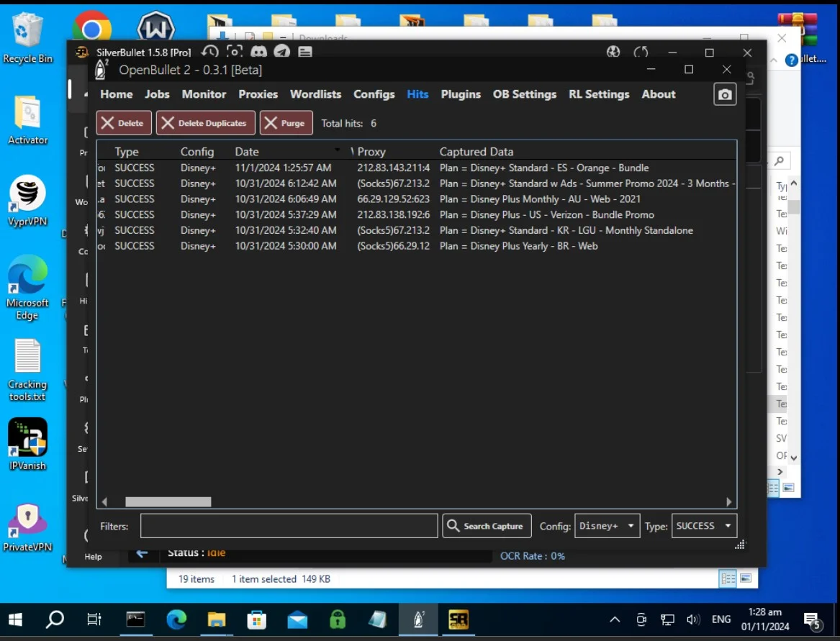This screenshot has width=840, height=641.
Task: Open IPVanish desktop shortcut
Action: pyautogui.click(x=27, y=445)
